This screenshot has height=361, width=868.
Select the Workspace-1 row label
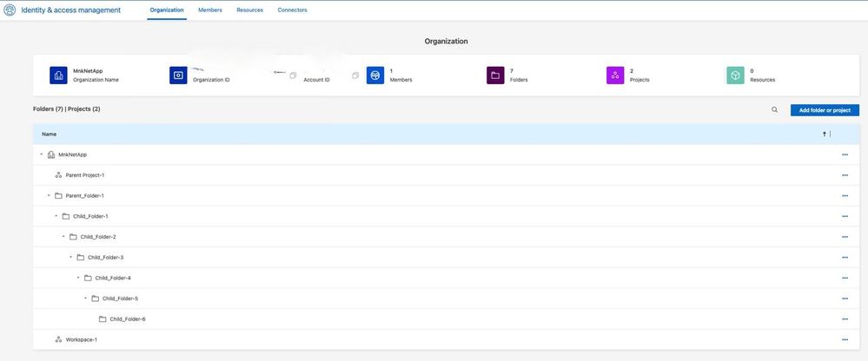click(82, 339)
